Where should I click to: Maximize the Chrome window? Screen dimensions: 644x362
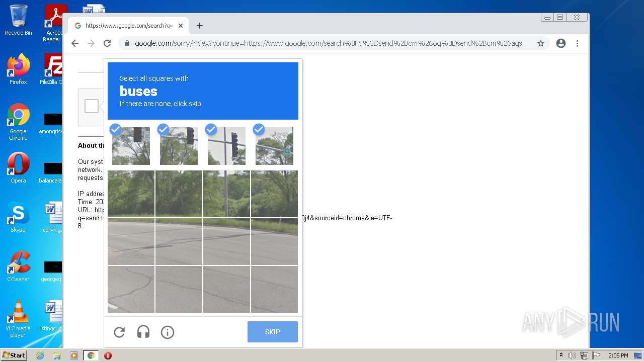tap(560, 17)
